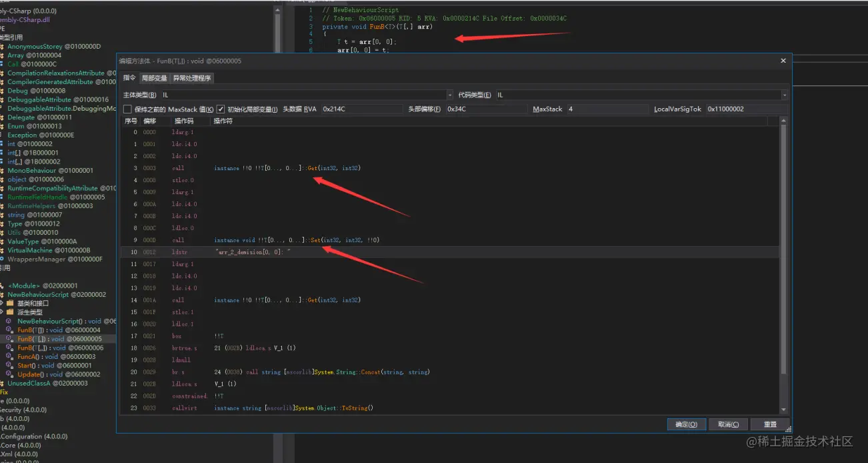The width and height of the screenshot is (868, 463).
Task: Select the callvirt ToString row 23
Action: (450, 408)
